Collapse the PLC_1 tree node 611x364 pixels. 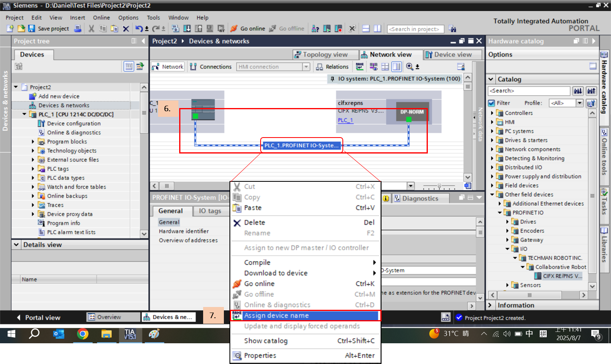click(x=24, y=114)
